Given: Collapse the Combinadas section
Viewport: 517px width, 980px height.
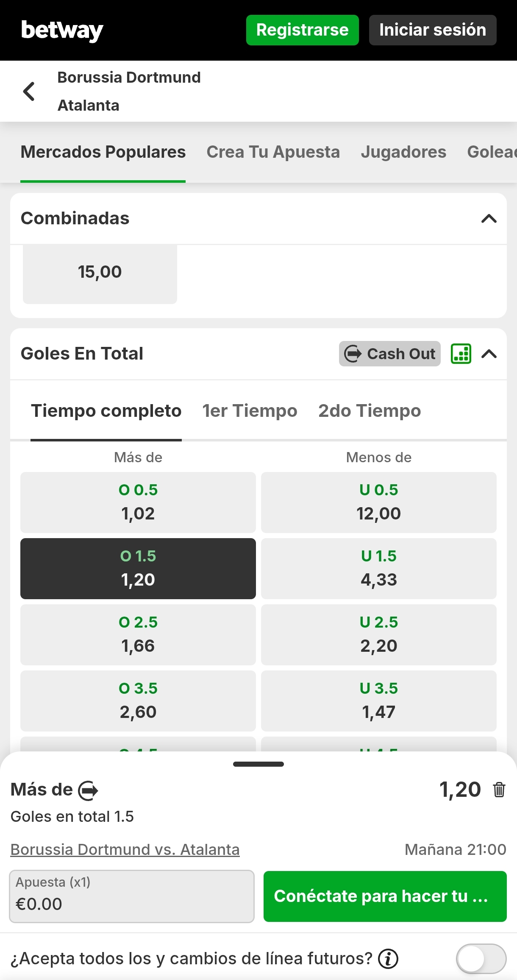Looking at the screenshot, I should [x=489, y=219].
